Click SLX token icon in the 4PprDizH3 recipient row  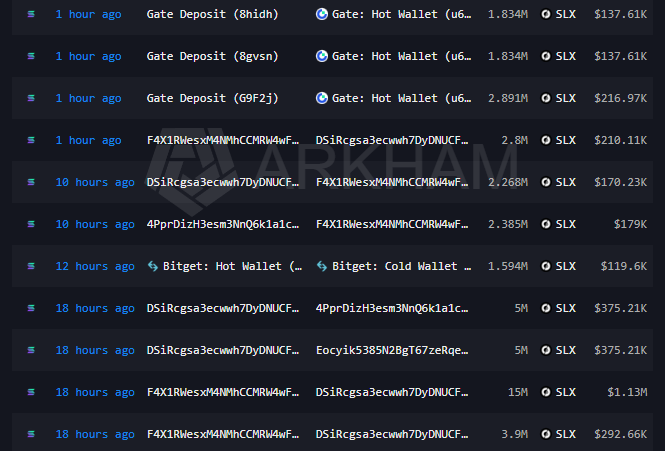[546, 308]
